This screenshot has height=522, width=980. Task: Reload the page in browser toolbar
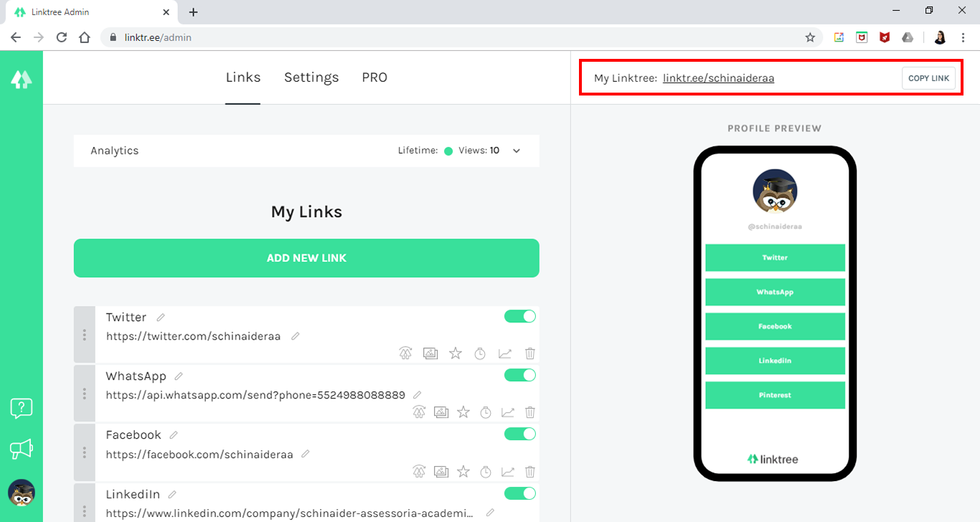62,37
